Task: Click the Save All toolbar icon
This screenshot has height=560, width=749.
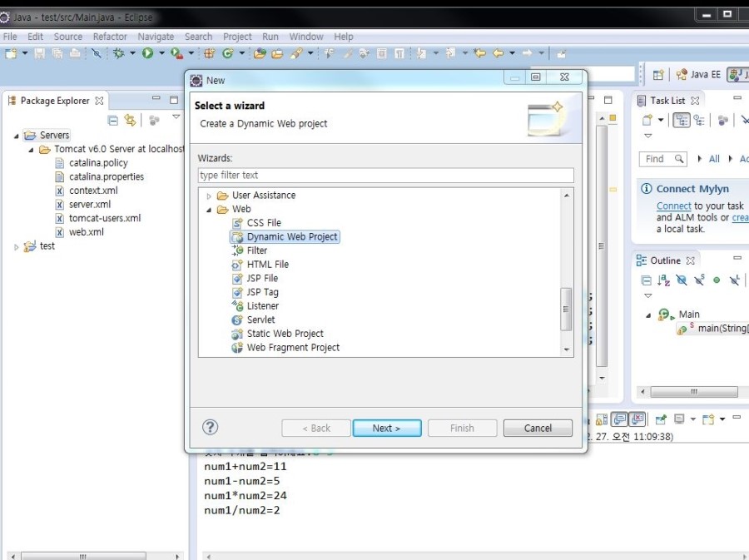Action: click(x=57, y=53)
